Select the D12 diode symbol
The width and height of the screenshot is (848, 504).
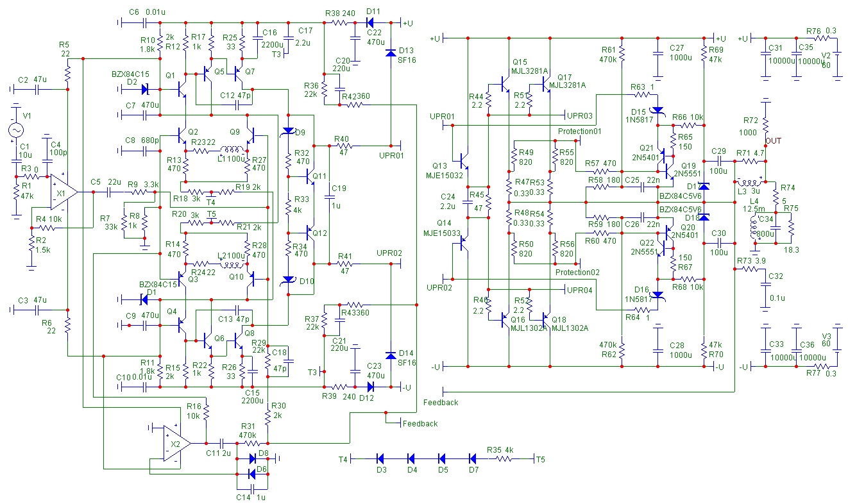[370, 387]
